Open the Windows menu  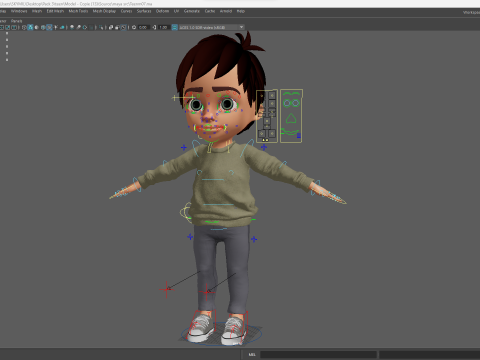click(19, 11)
